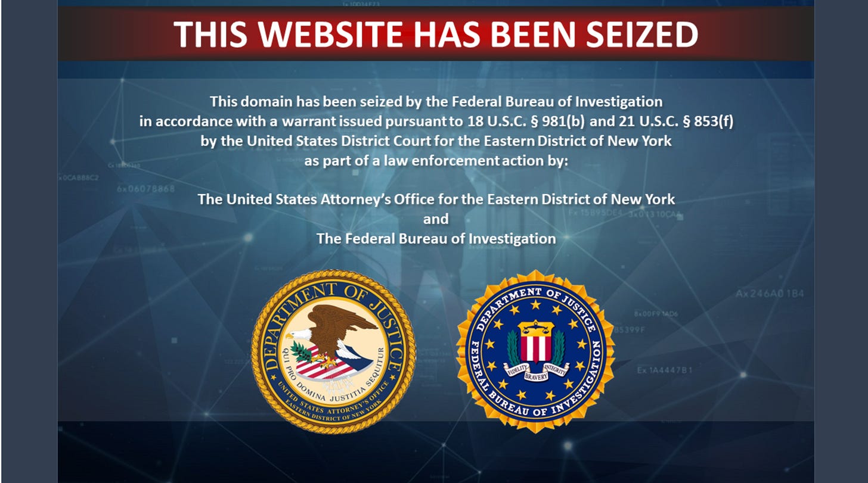This screenshot has height=483, width=868.
Task: Click the Department of Justice seal
Action: 333,352
